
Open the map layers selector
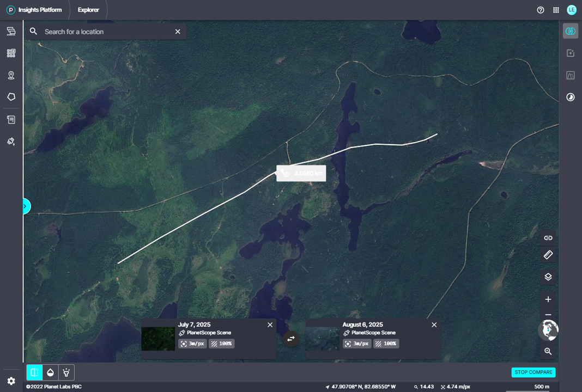pos(548,277)
